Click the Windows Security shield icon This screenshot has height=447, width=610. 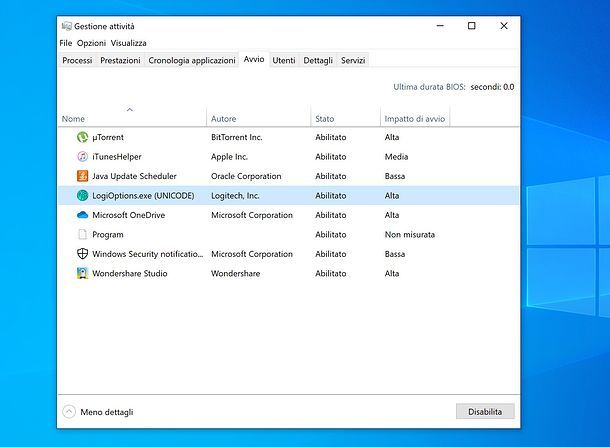coord(82,254)
